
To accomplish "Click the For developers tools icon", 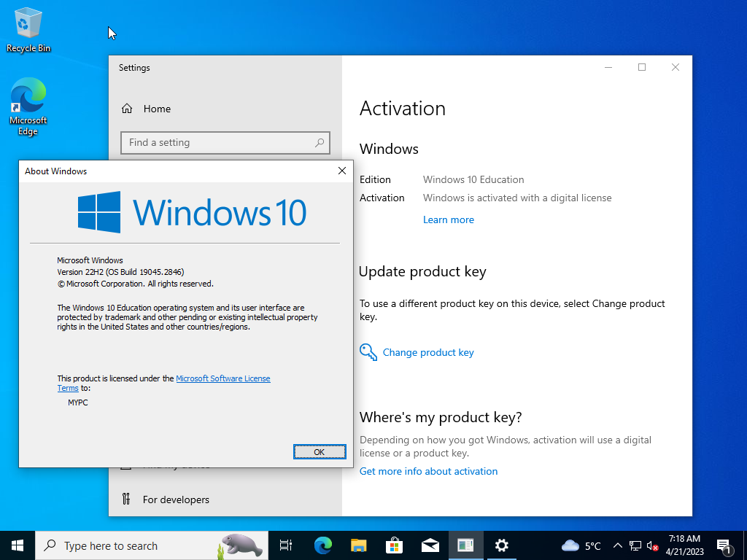I will pyautogui.click(x=126, y=499).
